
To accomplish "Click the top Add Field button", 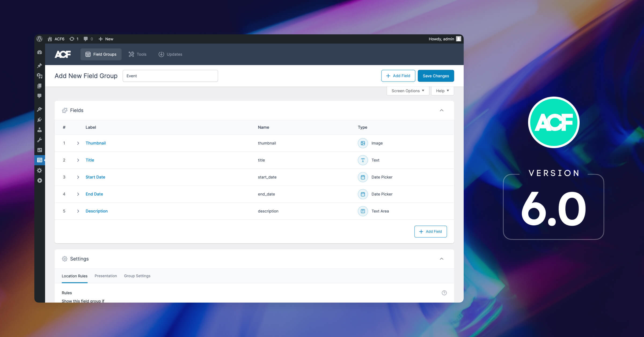I will [x=398, y=76].
